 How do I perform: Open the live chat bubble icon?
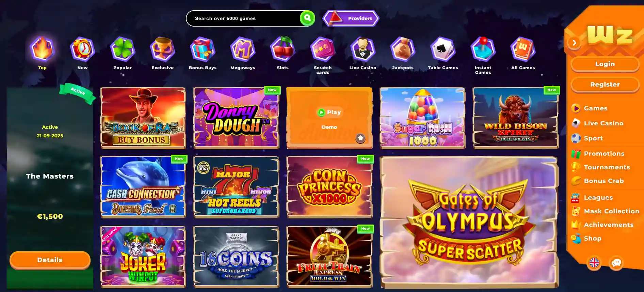(x=616, y=263)
